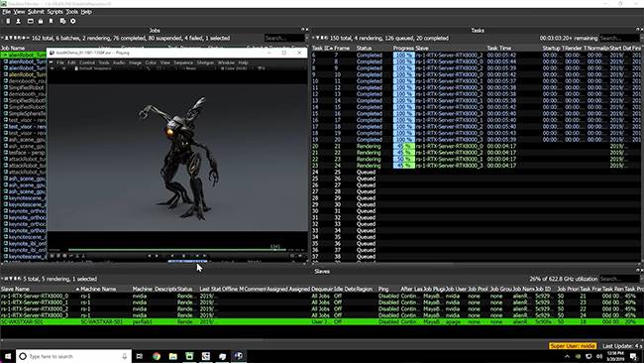The image size is (644, 363).
Task: Open the Help menu in Deadline Monitor
Action: click(86, 12)
